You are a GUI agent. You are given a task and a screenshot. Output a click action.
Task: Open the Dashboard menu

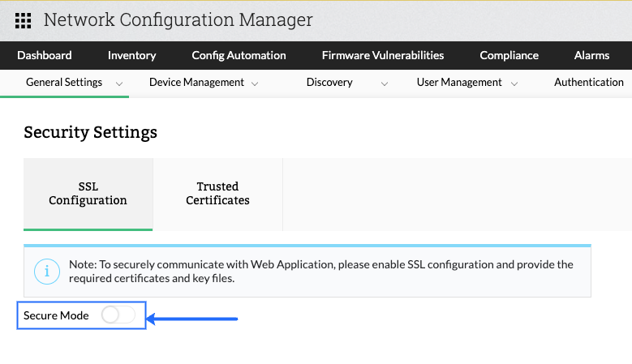click(x=45, y=56)
